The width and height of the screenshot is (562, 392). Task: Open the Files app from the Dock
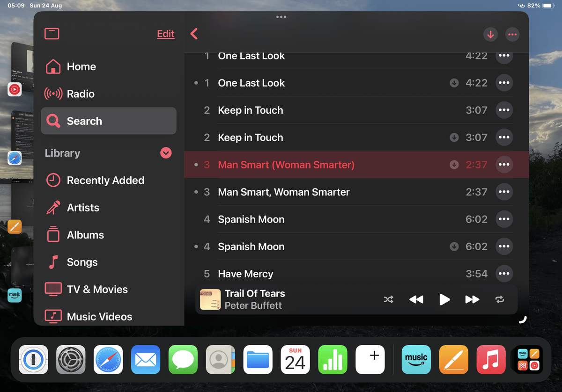pos(258,360)
